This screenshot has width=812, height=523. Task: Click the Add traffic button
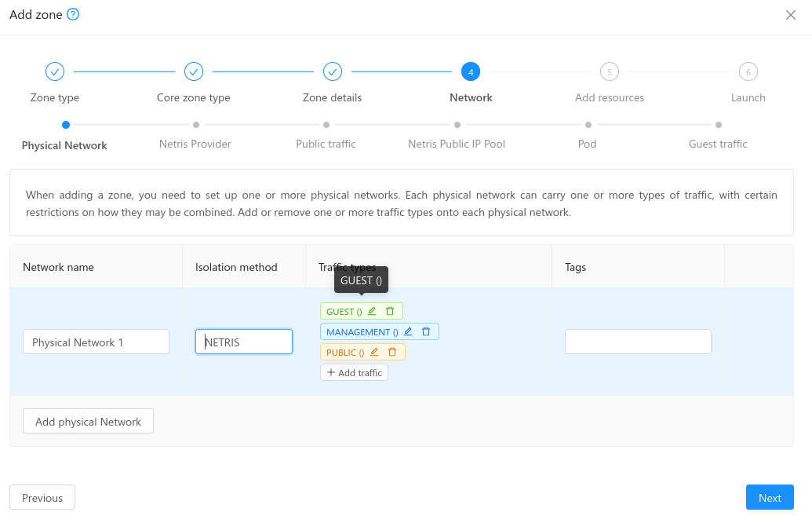click(x=354, y=373)
